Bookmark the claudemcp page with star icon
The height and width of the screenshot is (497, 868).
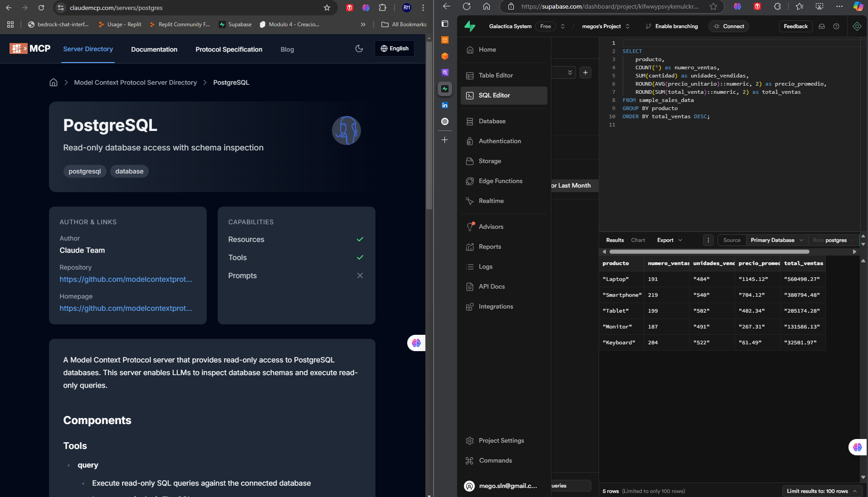click(x=327, y=8)
